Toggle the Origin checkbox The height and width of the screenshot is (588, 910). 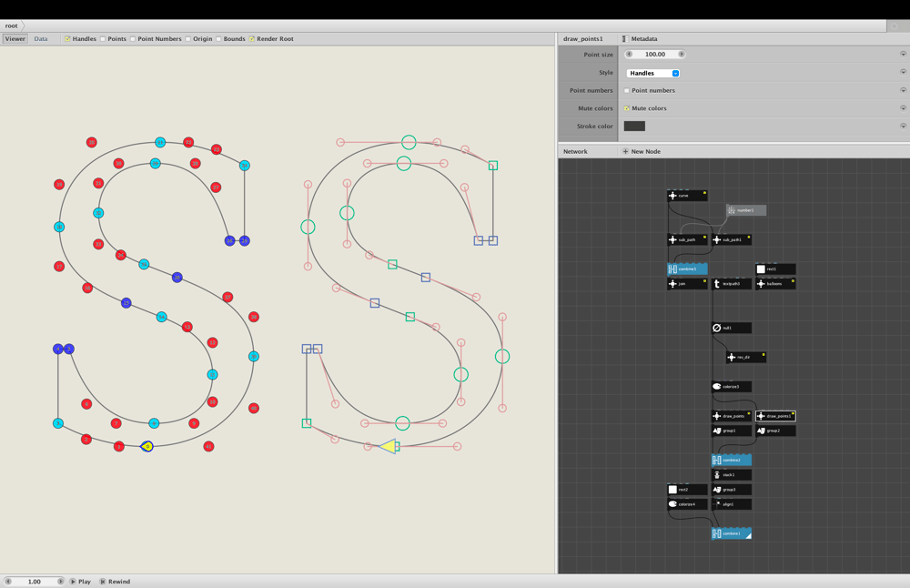tap(188, 39)
